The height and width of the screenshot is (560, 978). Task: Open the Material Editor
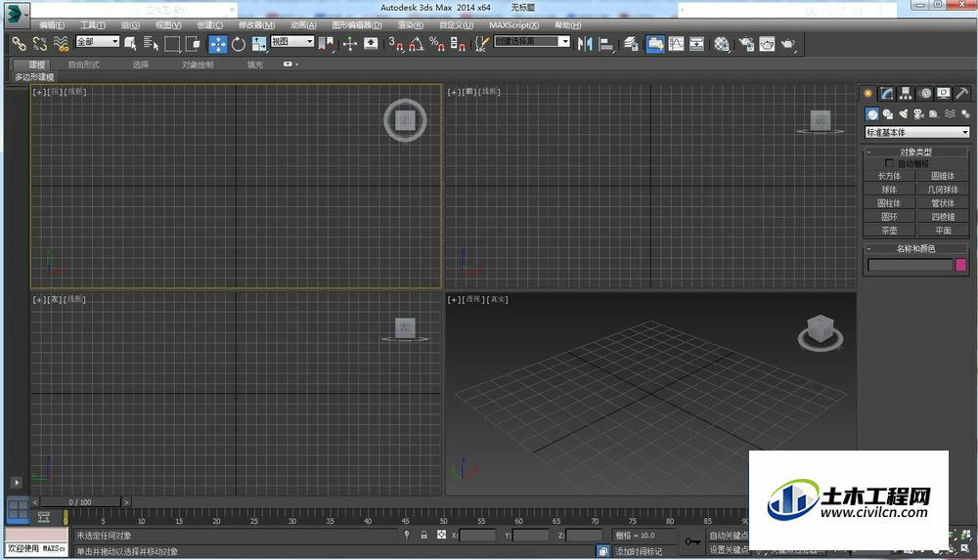pos(722,44)
